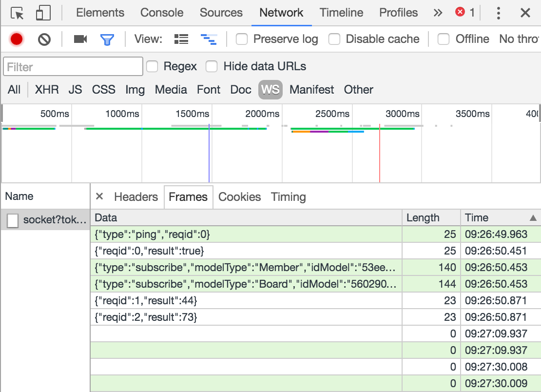Clear the network log

(44, 39)
